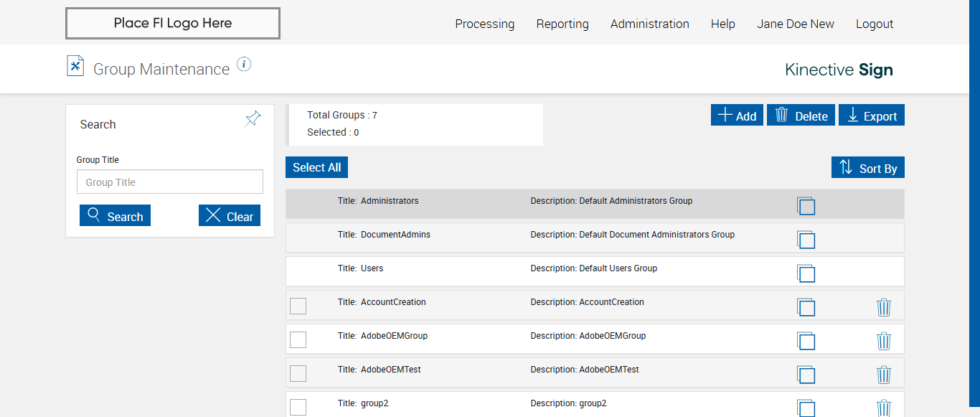Click the pin icon in Search panel
The image size is (980, 417).
pyautogui.click(x=253, y=119)
